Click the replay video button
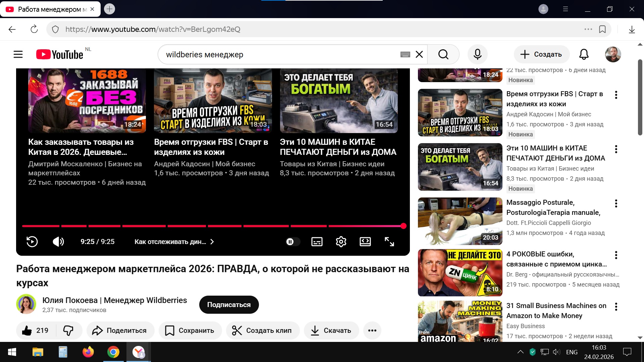Image resolution: width=644 pixels, height=362 pixels. coord(32,242)
